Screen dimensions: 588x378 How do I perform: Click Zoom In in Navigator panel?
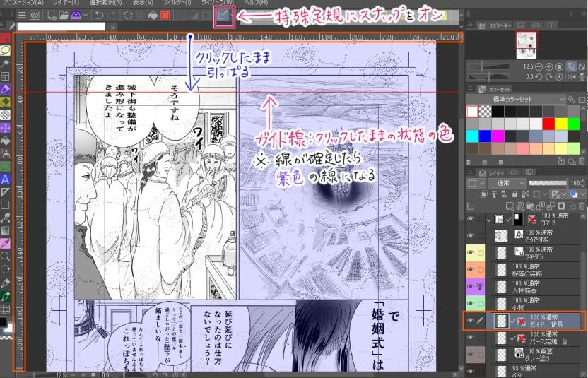[548, 66]
